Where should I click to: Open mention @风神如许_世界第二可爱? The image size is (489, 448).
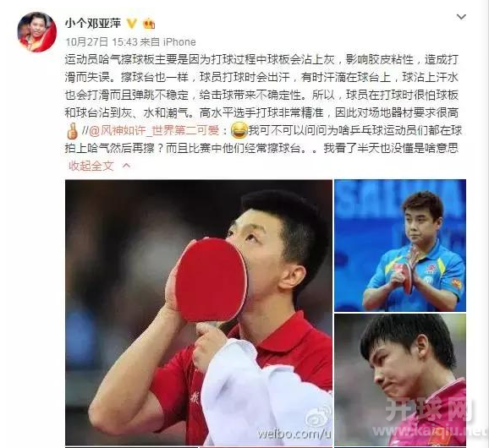click(154, 131)
